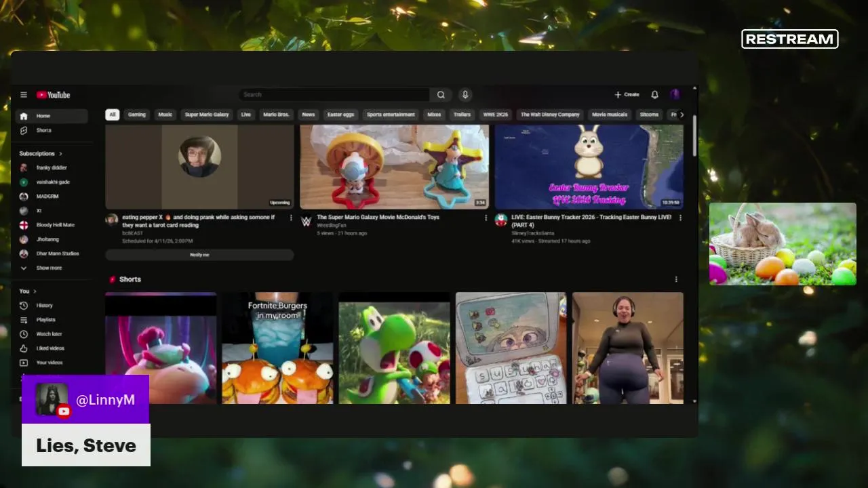Image resolution: width=868 pixels, height=488 pixels.
Task: Select the WWE 2K26 chip
Action: coord(496,115)
